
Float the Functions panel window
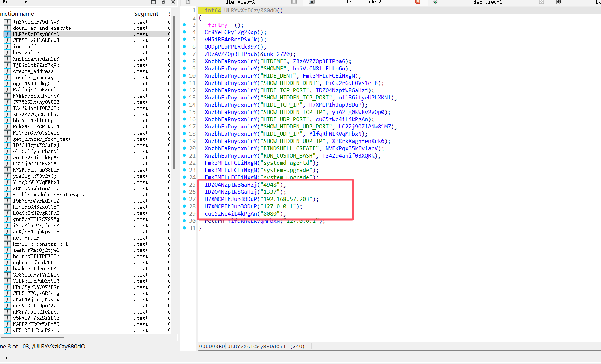click(154, 2)
